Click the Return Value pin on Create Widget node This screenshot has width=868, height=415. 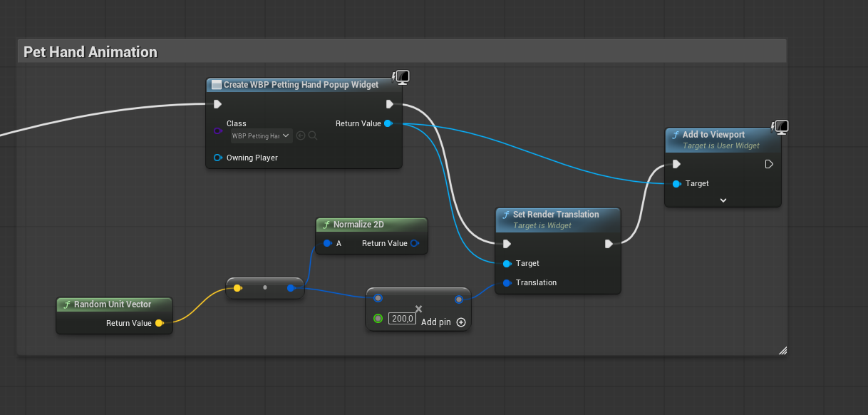click(388, 123)
